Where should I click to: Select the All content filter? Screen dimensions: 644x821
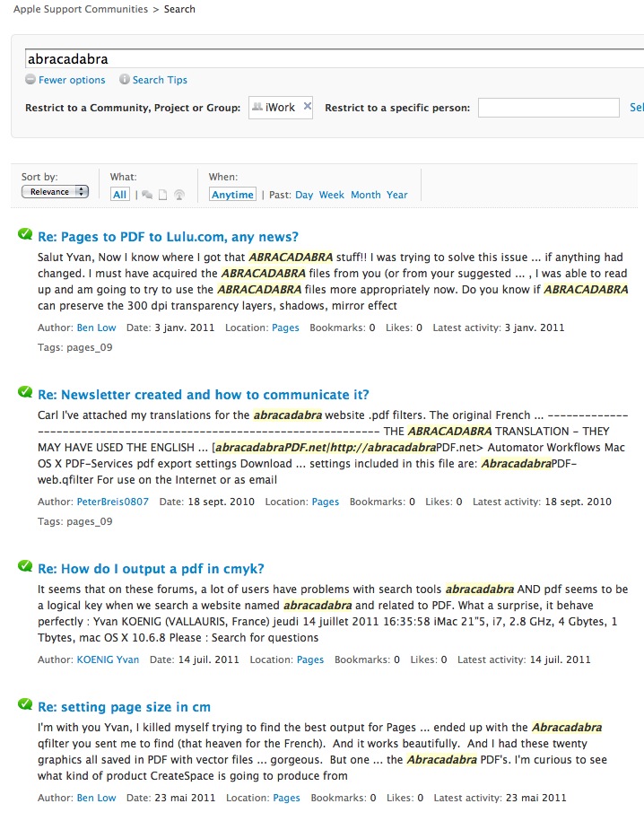(120, 195)
